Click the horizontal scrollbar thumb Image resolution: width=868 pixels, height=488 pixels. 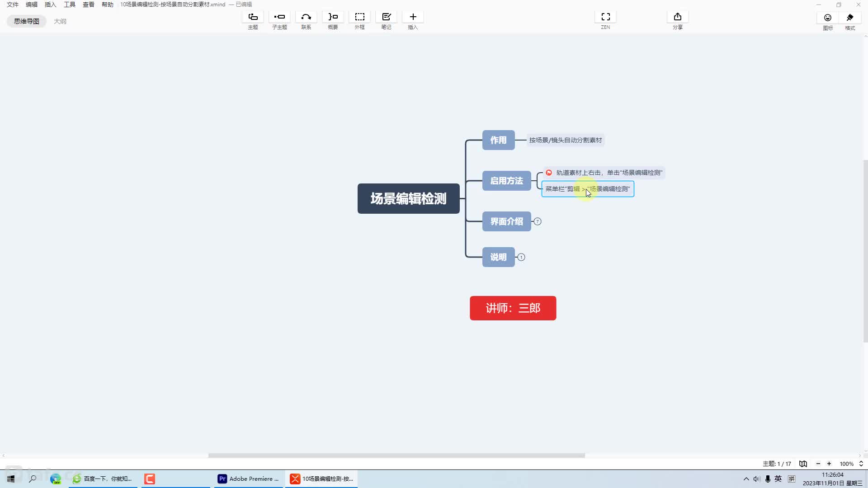[x=396, y=455]
